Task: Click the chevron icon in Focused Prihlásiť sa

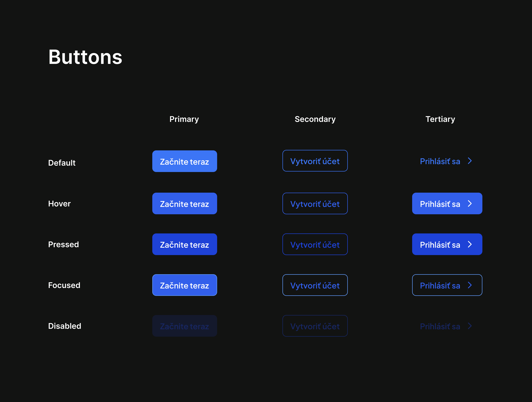Action: coord(470,285)
